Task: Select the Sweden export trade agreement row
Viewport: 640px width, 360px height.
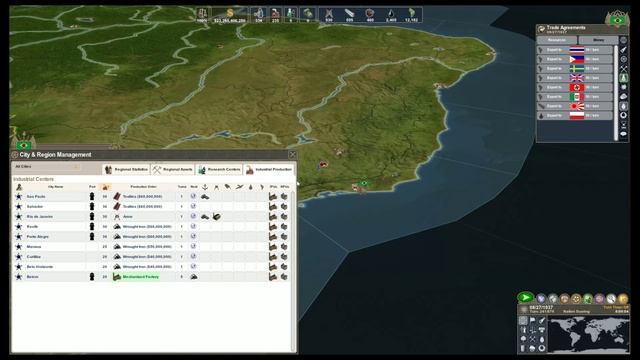Action: click(575, 69)
